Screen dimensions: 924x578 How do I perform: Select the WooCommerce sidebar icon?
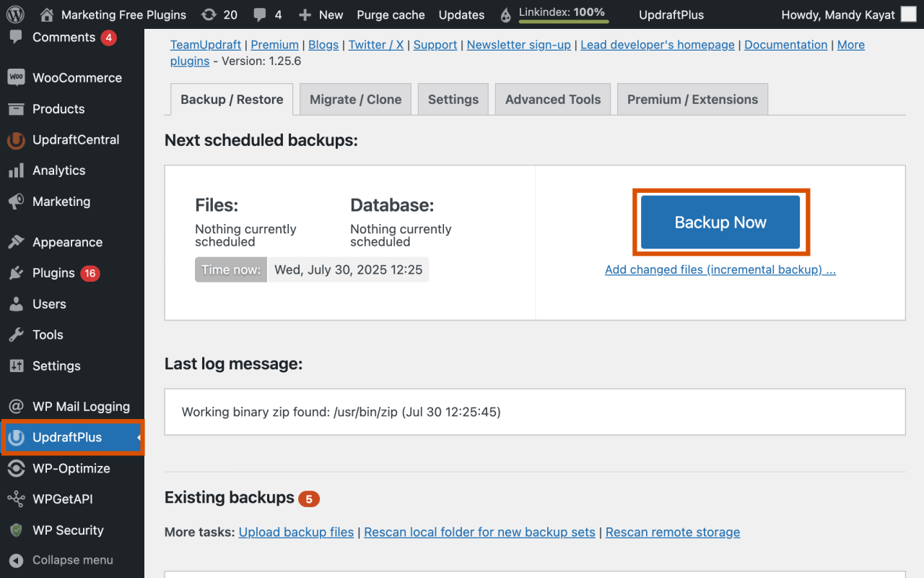(x=16, y=77)
